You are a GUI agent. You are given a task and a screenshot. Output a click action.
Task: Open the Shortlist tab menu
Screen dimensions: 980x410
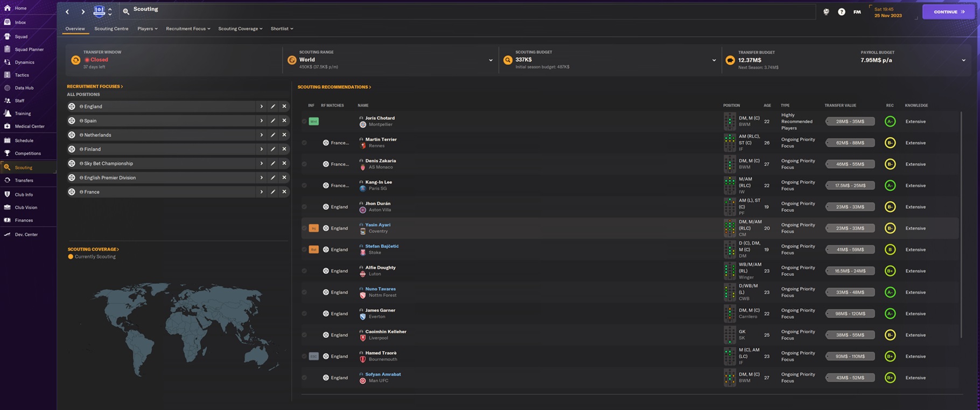[282, 29]
